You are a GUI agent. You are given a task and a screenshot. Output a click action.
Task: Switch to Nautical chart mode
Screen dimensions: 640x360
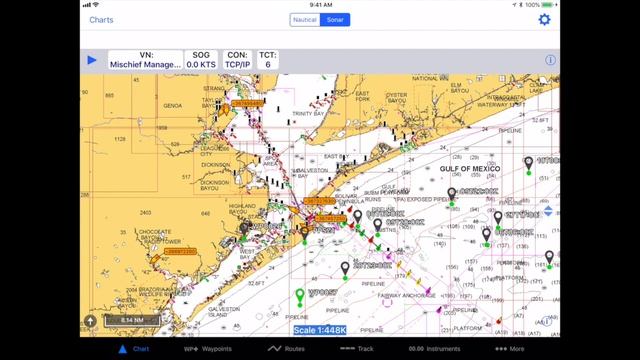(304, 20)
